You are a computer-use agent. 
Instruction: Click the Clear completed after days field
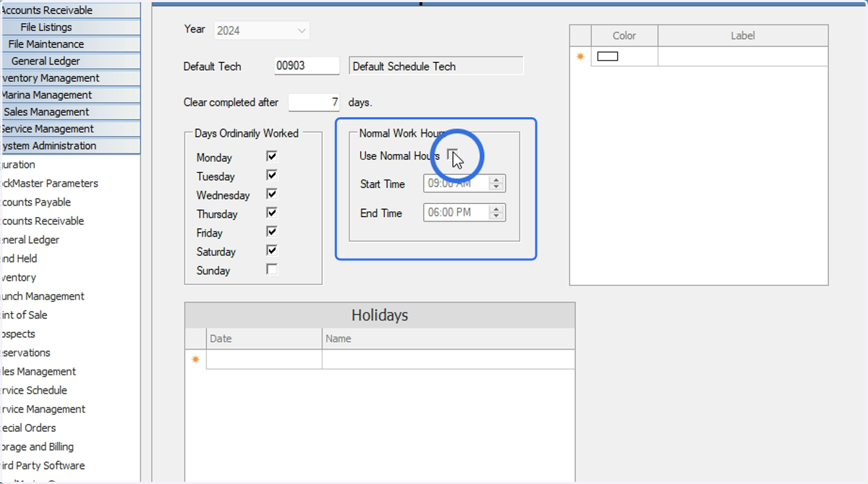click(x=314, y=102)
